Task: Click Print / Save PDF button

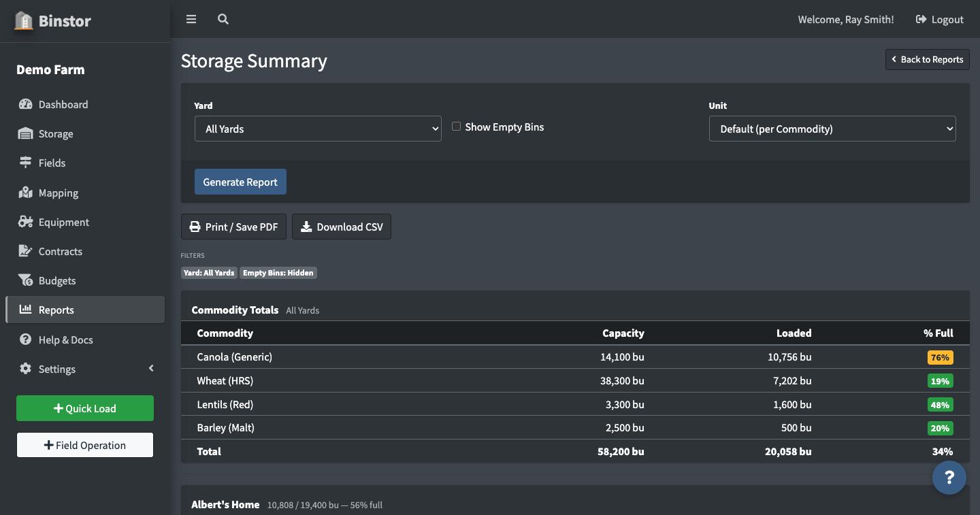Action: point(233,227)
